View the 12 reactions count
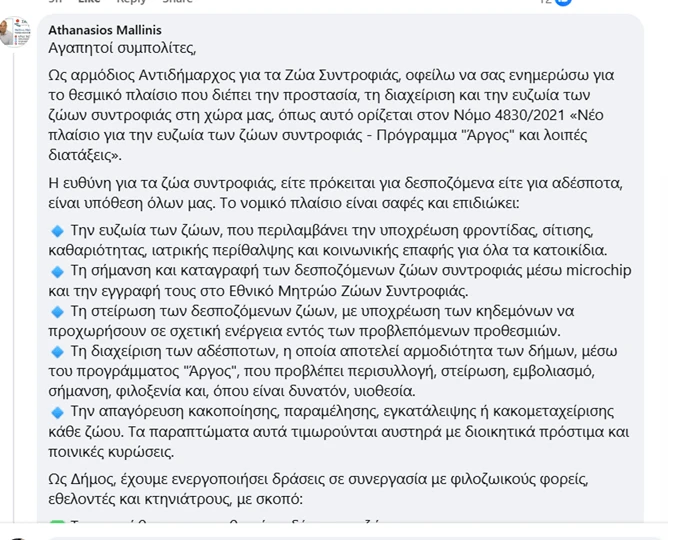 545,3
